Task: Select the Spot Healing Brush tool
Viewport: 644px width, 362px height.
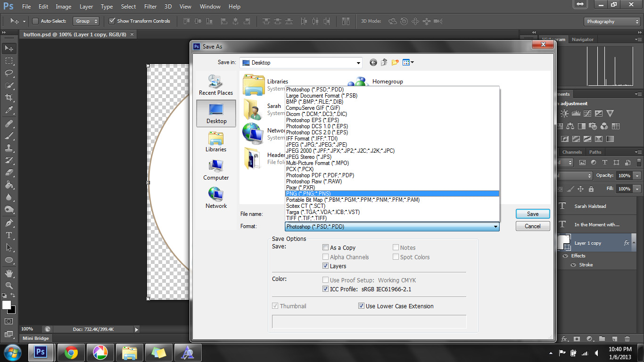Action: point(9,123)
